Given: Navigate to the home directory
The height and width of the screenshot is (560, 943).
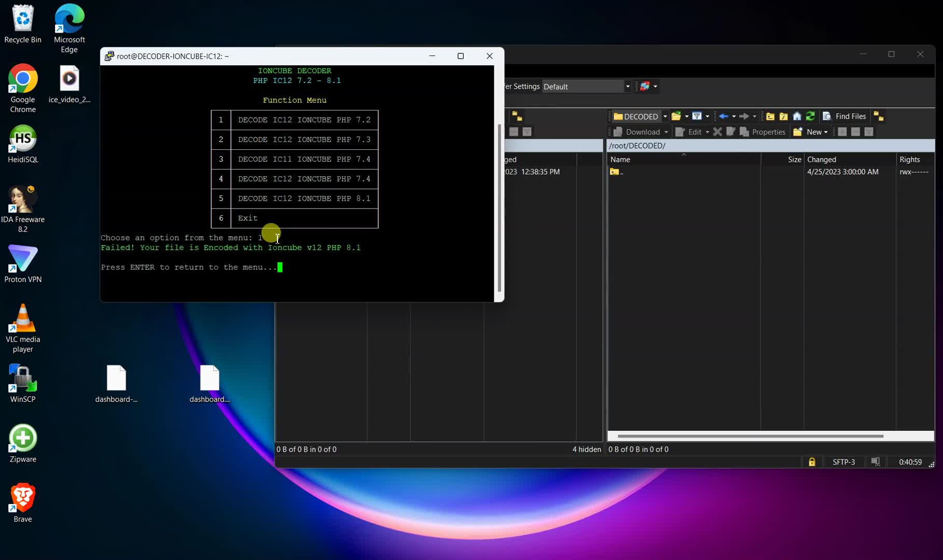Looking at the screenshot, I should pos(797,116).
